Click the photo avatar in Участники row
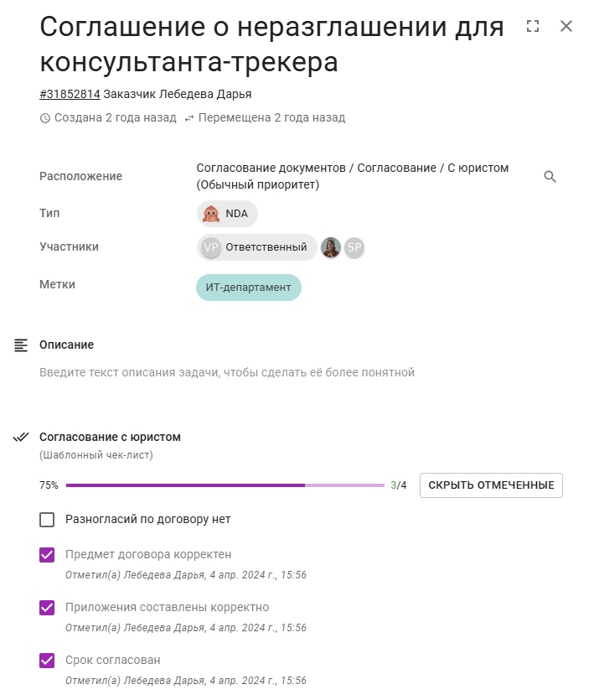 331,247
